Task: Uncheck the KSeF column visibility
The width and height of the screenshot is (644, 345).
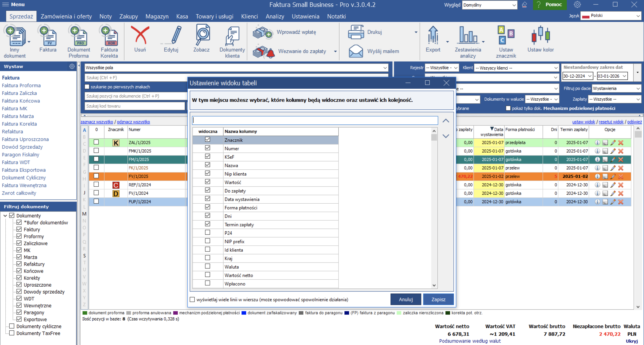Action: point(208,156)
